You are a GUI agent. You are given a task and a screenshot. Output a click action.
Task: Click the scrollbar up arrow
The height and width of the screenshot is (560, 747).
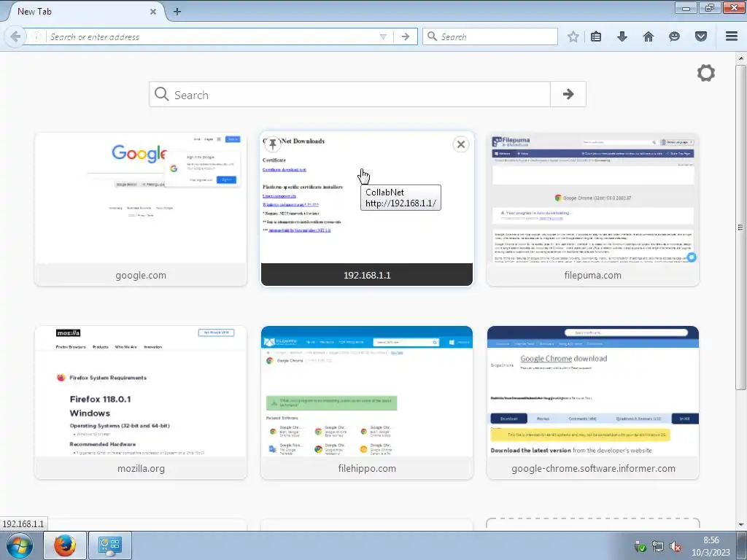tap(740, 58)
